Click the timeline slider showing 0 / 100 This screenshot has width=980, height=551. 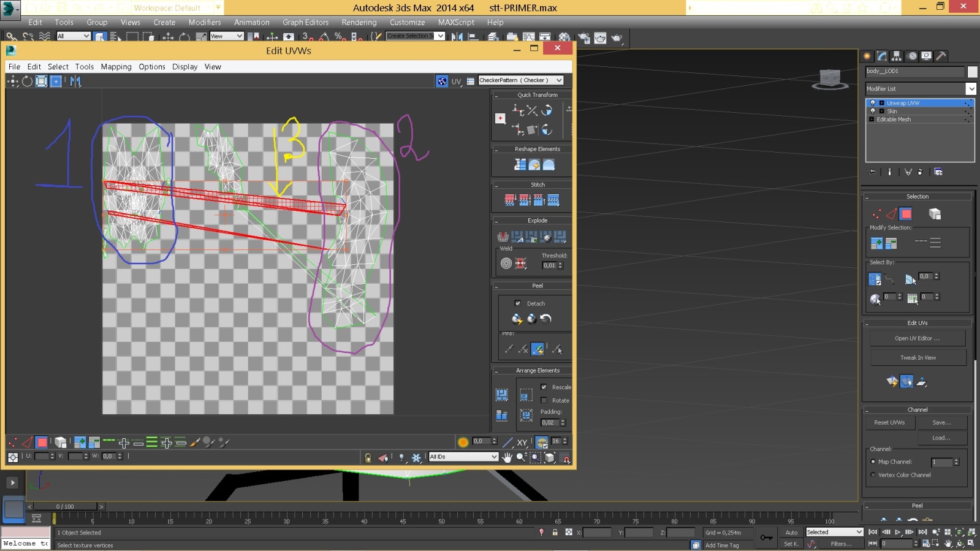pyautogui.click(x=65, y=506)
